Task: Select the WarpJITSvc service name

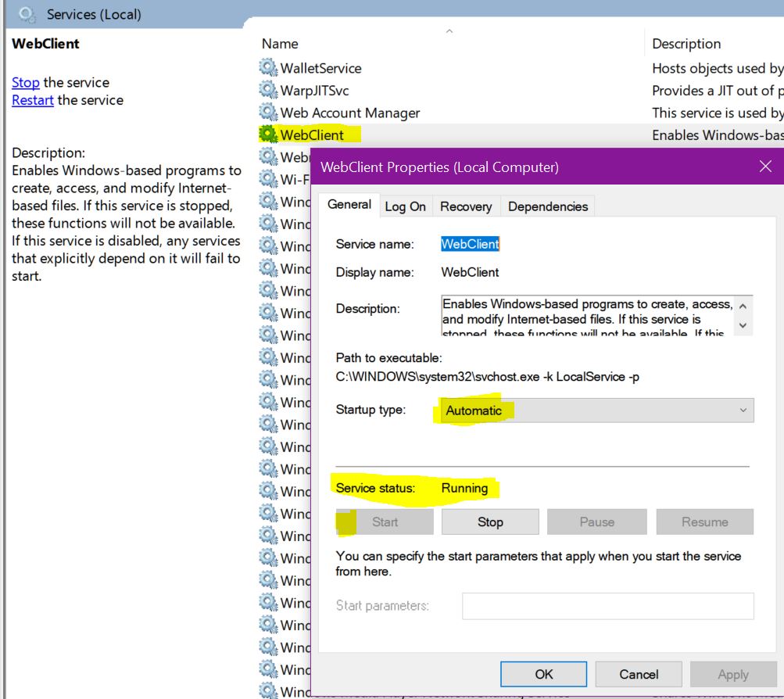Action: coord(314,91)
